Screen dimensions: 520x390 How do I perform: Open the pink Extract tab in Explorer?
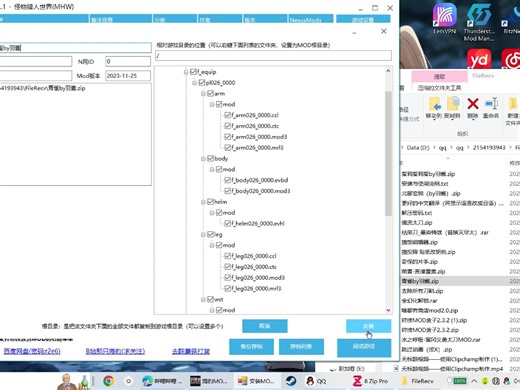coord(439,77)
